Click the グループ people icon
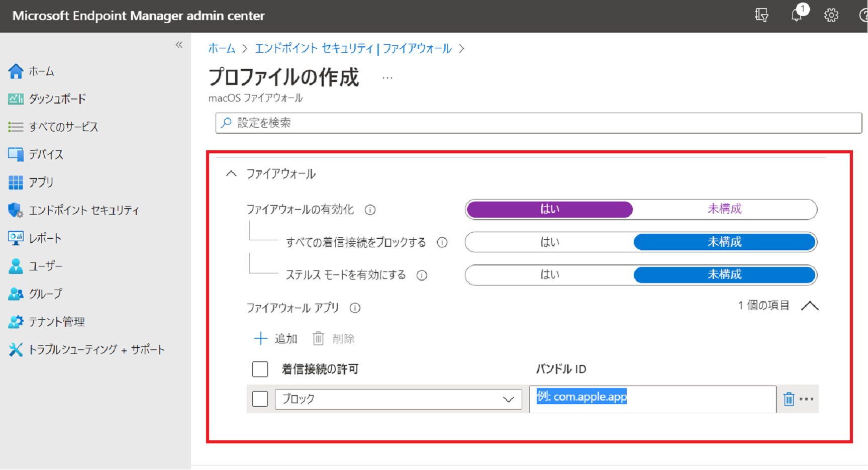This screenshot has width=868, height=470. pos(16,294)
